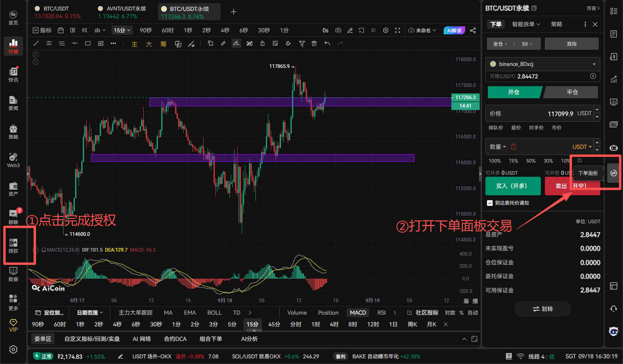
Task: Click the share icon beside AI解读
Action: click(473, 30)
